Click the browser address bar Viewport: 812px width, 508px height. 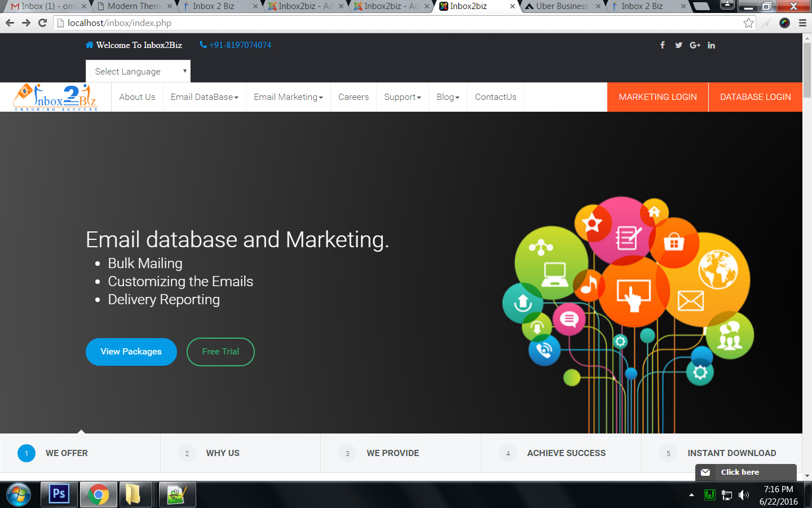395,23
